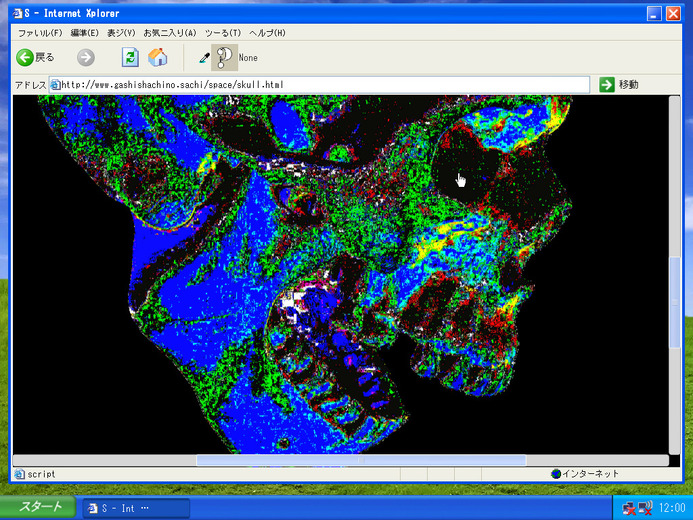Go to the Home page icon
The height and width of the screenshot is (520, 693).
[157, 58]
